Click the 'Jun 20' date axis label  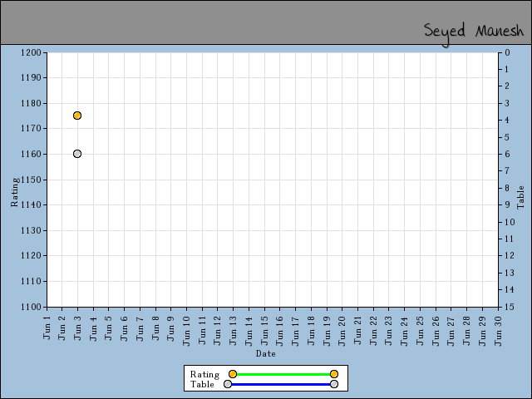click(x=342, y=331)
